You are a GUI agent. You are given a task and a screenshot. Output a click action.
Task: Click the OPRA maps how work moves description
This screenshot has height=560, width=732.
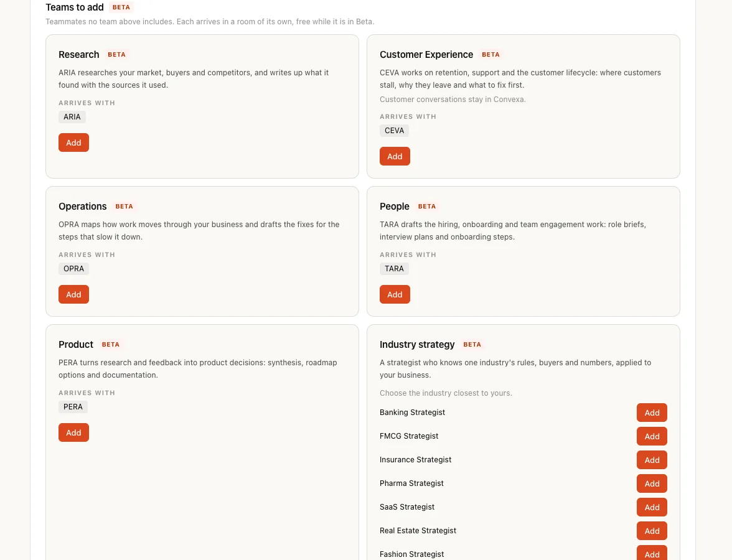pos(199,230)
